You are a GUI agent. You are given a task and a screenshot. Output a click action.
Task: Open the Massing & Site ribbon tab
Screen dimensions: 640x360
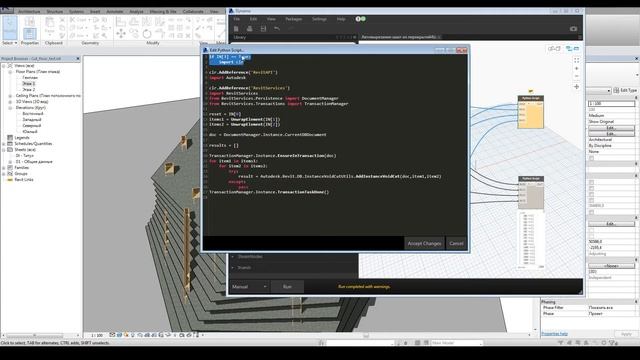tap(163, 11)
